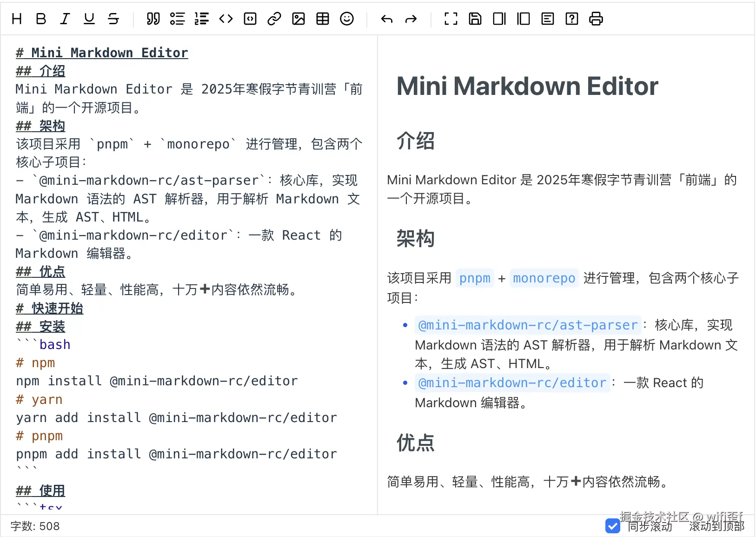Click the 'pnpm add install' command line

(x=176, y=454)
